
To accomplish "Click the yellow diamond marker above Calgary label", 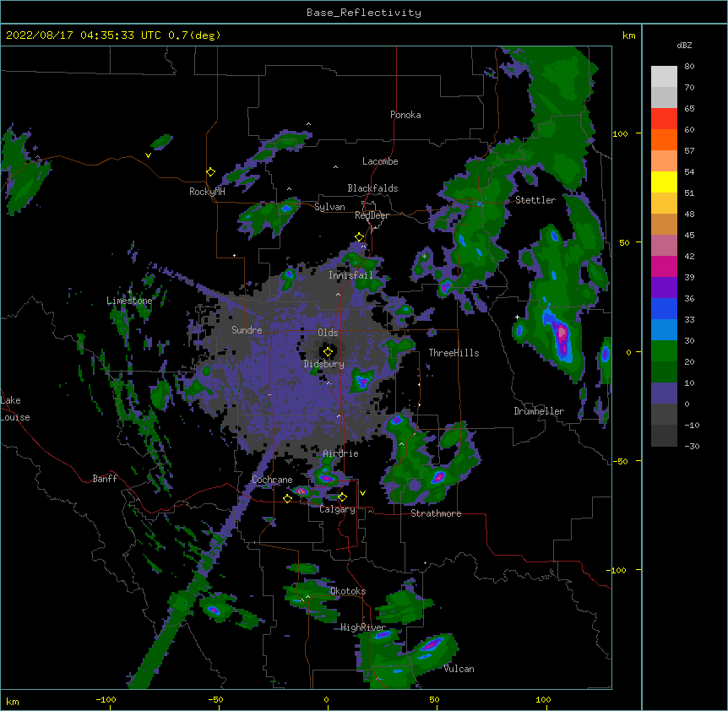I will [342, 497].
